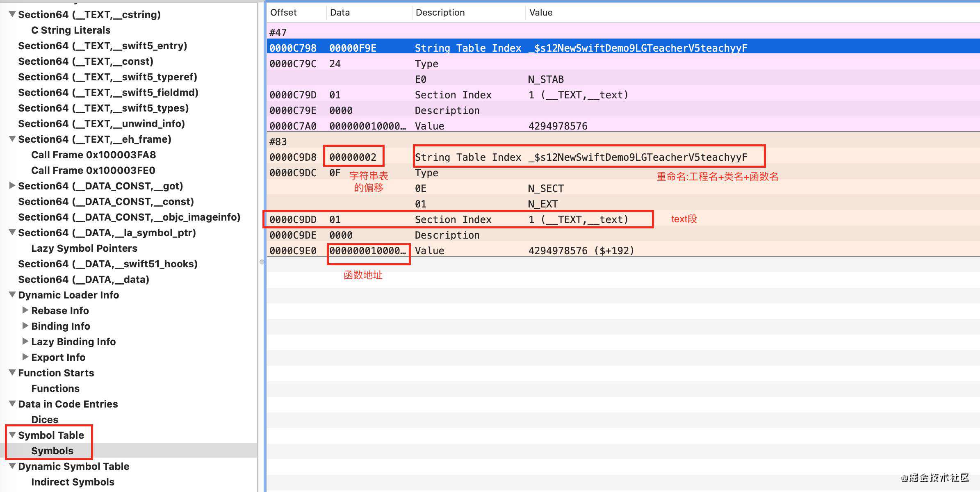Select Section64 (__DATA,__swift51_hooks)
980x492 pixels.
pos(108,264)
